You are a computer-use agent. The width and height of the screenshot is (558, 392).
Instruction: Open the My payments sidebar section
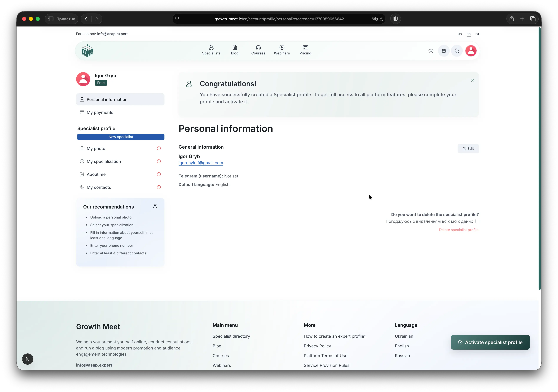click(100, 112)
